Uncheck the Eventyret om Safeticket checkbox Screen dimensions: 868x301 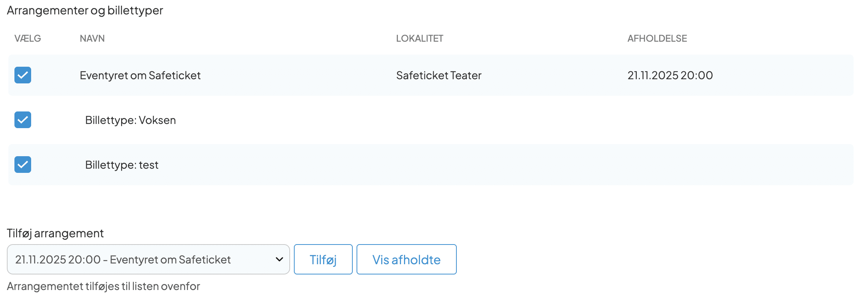click(23, 75)
